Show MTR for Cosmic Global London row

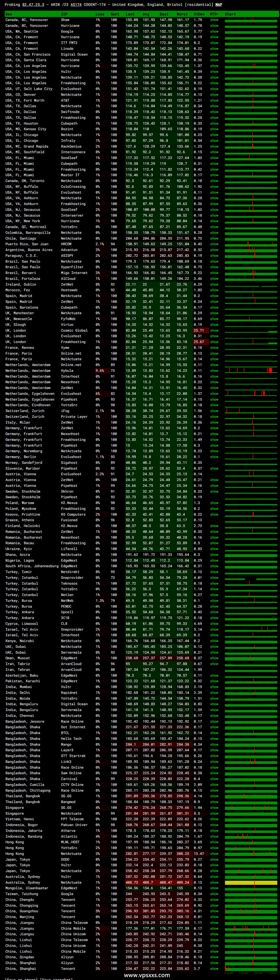click(x=214, y=330)
